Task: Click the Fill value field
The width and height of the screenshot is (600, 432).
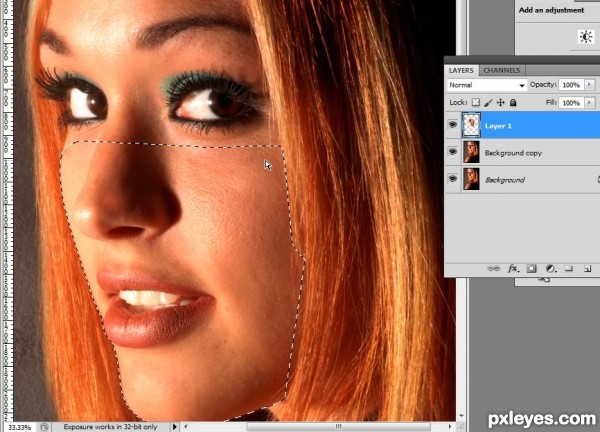Action: point(571,103)
